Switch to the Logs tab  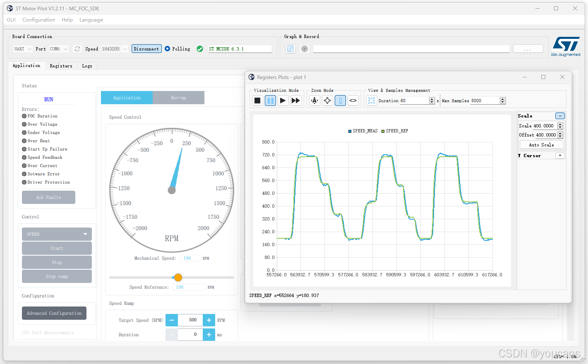coord(87,66)
